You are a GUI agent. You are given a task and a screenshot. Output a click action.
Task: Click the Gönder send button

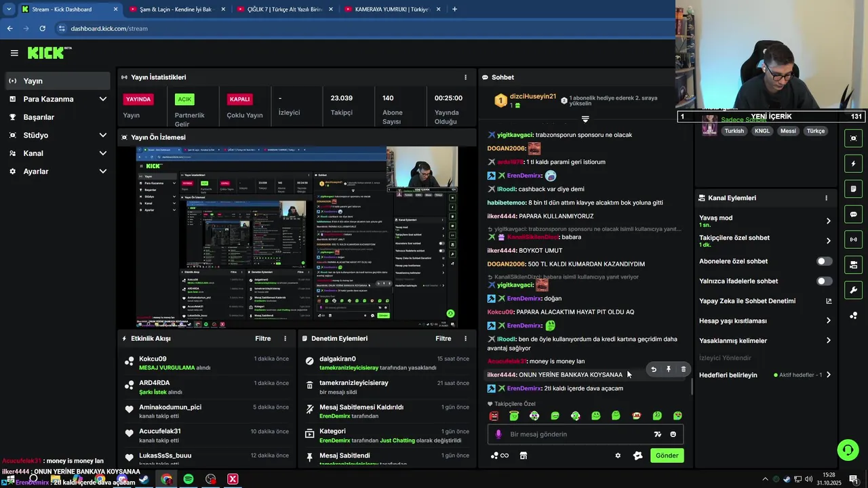[667, 455]
